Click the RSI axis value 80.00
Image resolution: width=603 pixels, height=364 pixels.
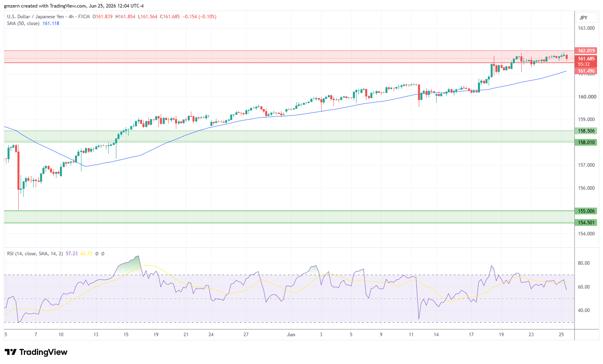pyautogui.click(x=584, y=263)
